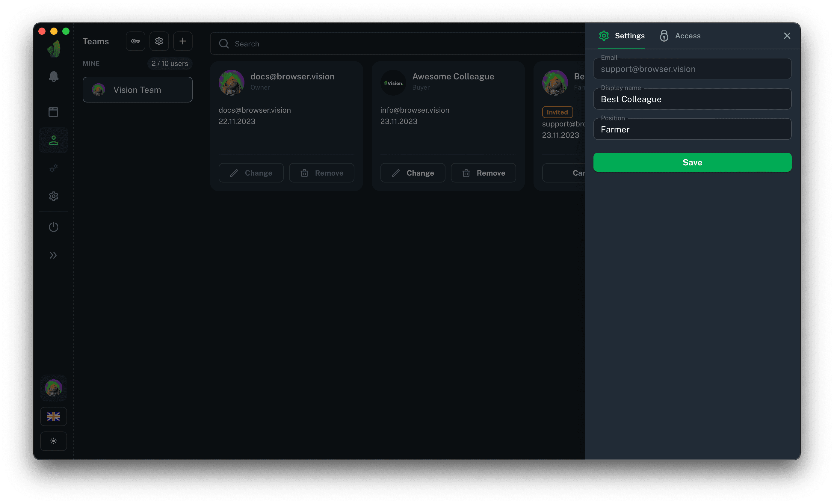834x504 pixels.
Task: Remove the Awesome Colleague member
Action: click(483, 173)
